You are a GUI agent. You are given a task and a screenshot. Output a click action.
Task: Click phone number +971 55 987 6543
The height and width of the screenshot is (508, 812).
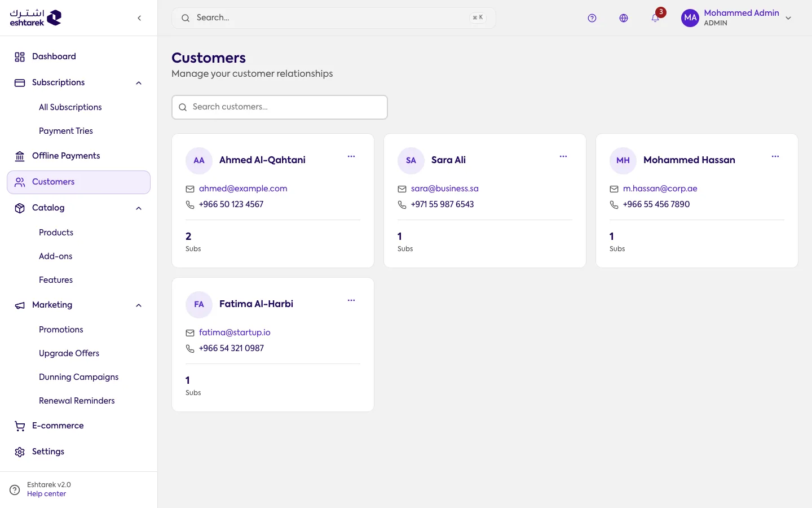[x=443, y=204]
